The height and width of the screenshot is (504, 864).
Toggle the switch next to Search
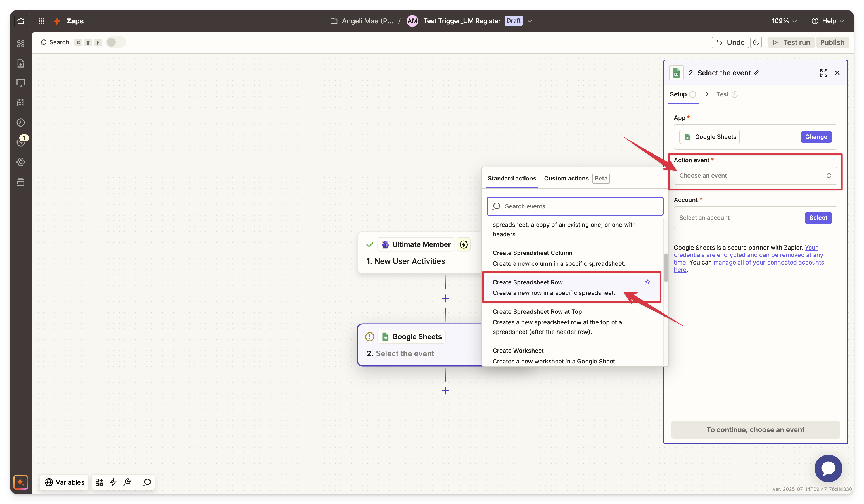pos(115,42)
